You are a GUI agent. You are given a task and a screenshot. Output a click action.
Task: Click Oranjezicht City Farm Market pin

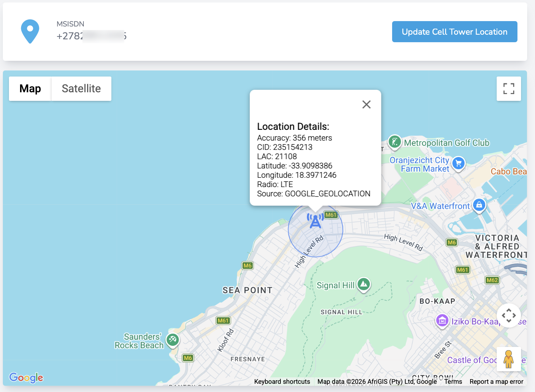459,164
